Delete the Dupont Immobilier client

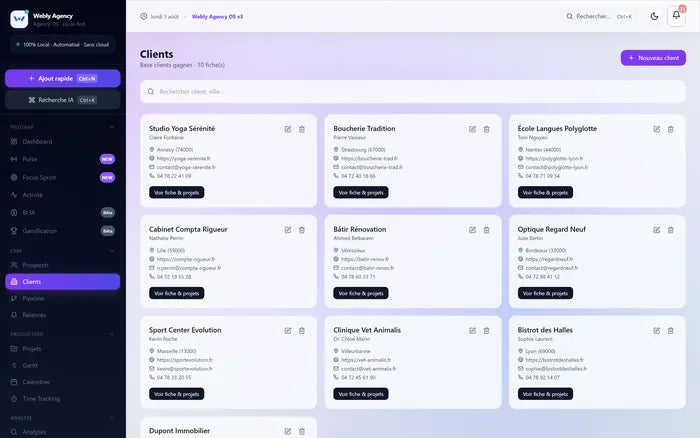pyautogui.click(x=302, y=431)
